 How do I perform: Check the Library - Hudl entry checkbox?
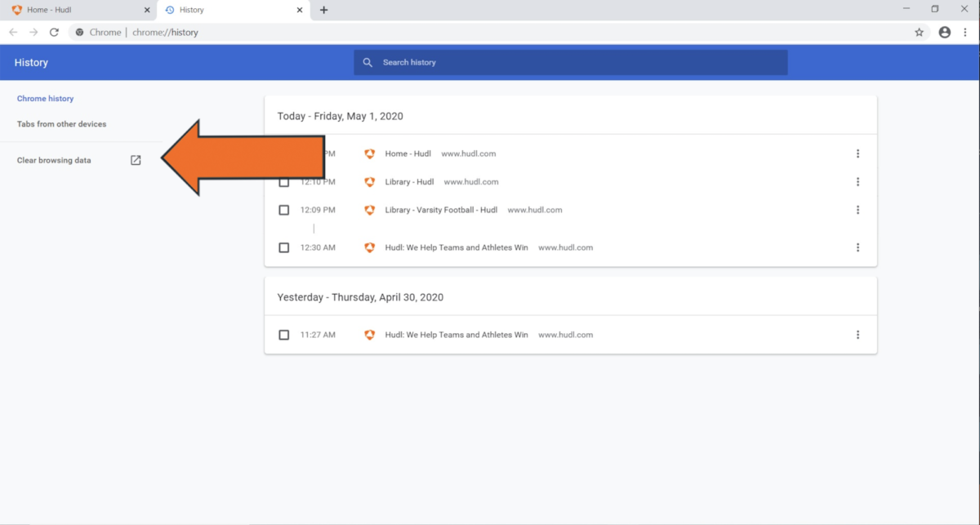pos(284,182)
